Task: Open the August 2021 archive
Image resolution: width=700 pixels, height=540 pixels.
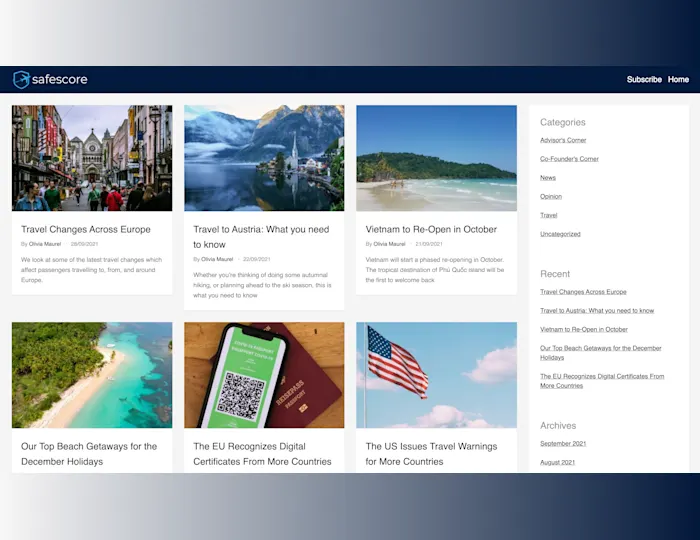Action: [557, 462]
